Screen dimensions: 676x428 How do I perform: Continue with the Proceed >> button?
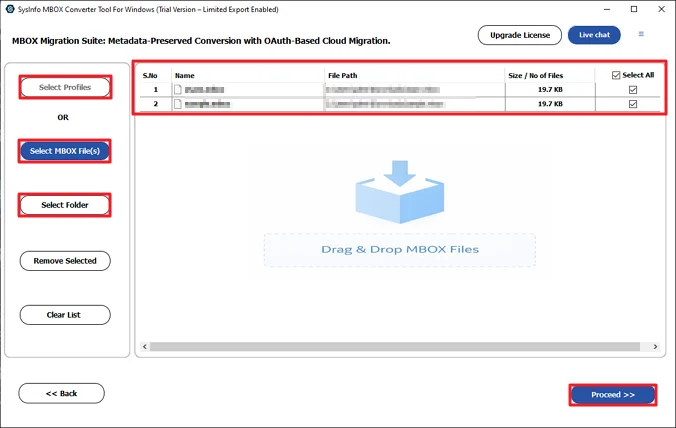point(613,395)
